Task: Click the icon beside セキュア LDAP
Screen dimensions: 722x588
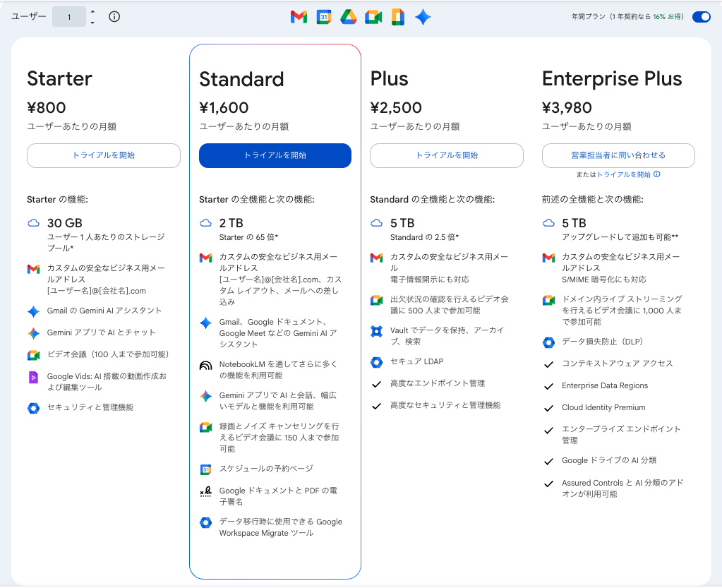Action: [377, 362]
